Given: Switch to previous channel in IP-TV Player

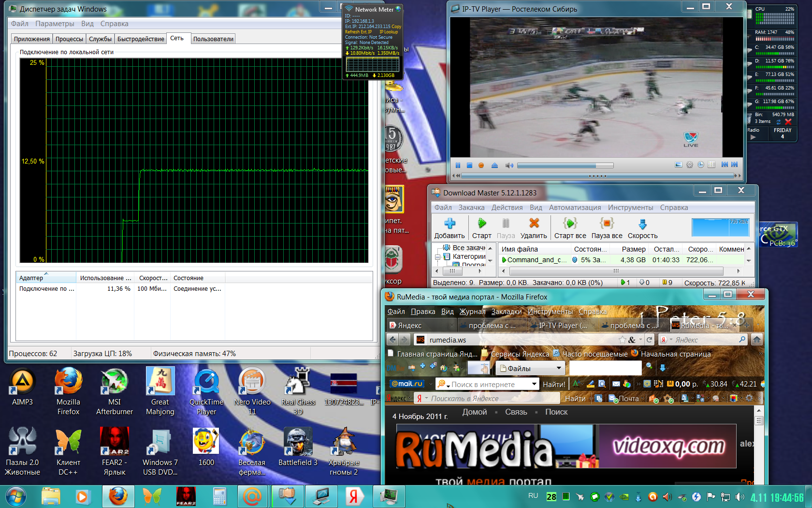Looking at the screenshot, I should point(725,165).
